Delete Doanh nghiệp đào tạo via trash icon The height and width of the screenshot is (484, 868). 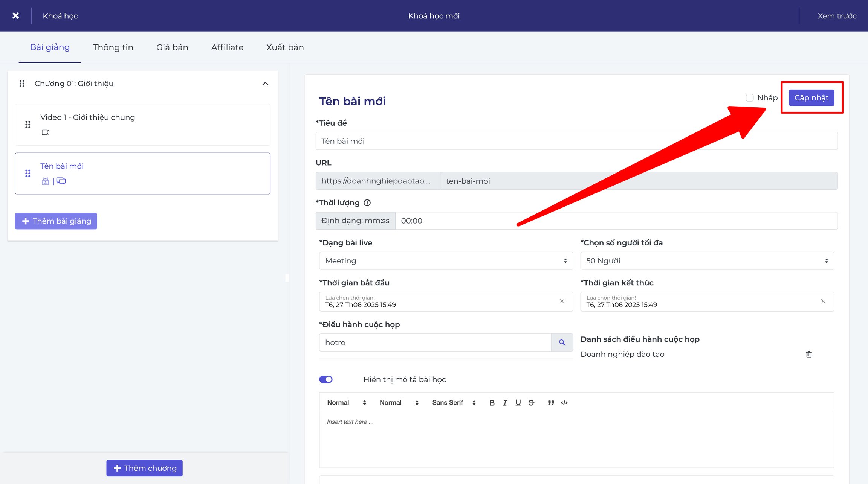click(x=809, y=354)
